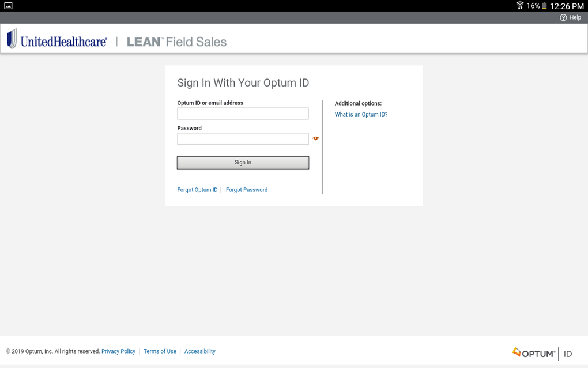
Task: Tap the Wi-Fi status icon
Action: click(x=519, y=6)
